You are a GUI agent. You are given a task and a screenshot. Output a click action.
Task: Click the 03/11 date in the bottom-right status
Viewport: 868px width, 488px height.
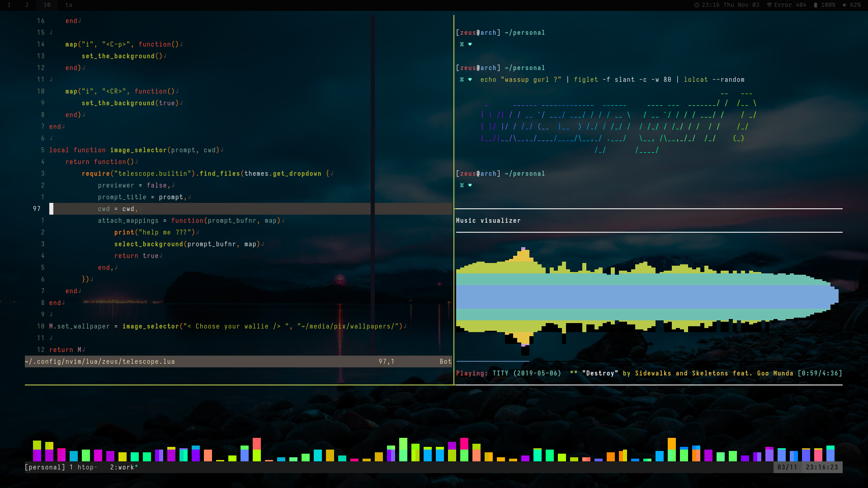coord(788,467)
